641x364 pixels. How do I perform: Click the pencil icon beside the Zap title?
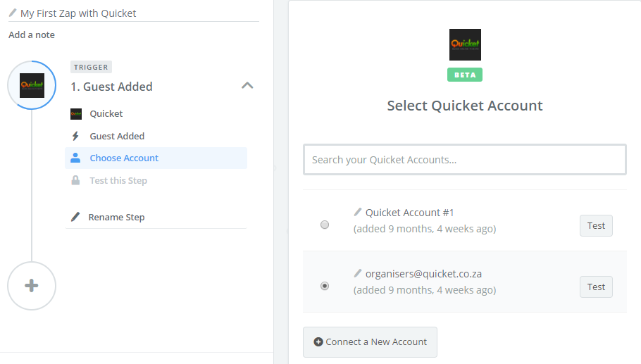[12, 13]
